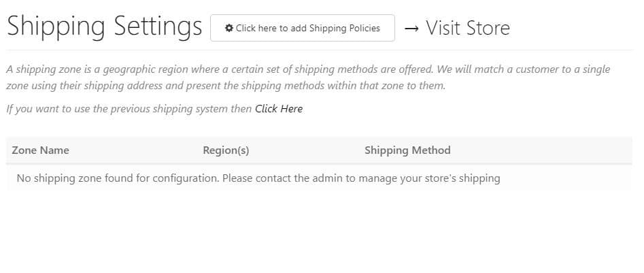Click the 'No shipping zone found' message row
This screenshot has width=644, height=273.
pyautogui.click(x=319, y=178)
